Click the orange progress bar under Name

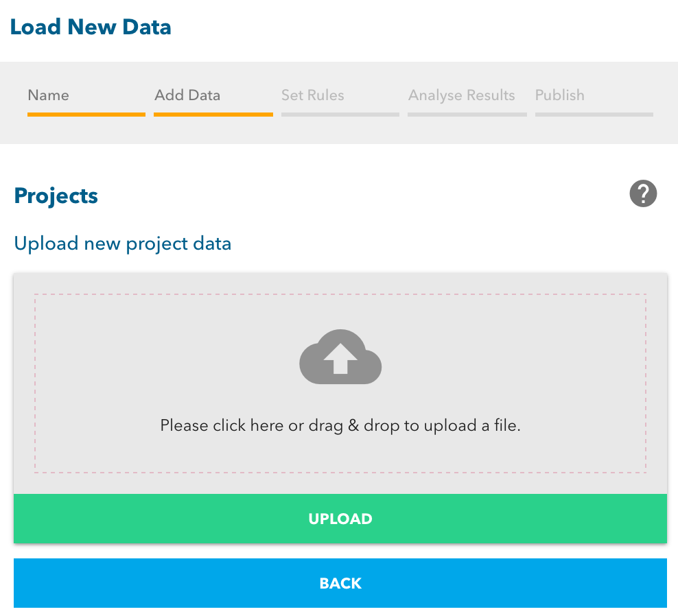pyautogui.click(x=86, y=114)
